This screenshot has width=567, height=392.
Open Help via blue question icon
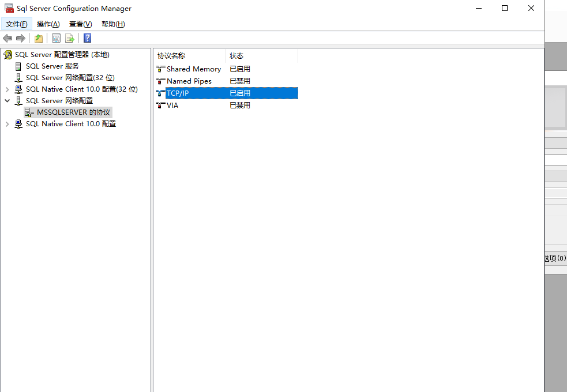tap(87, 38)
